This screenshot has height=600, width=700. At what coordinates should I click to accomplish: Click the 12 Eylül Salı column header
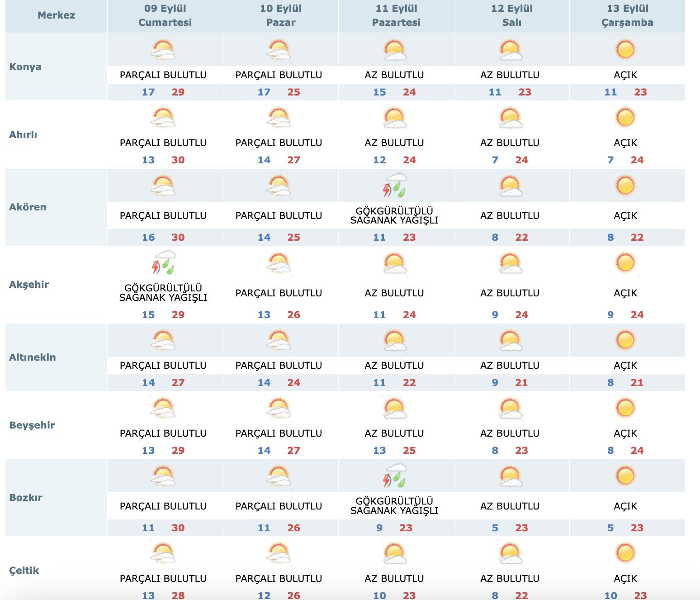click(512, 15)
